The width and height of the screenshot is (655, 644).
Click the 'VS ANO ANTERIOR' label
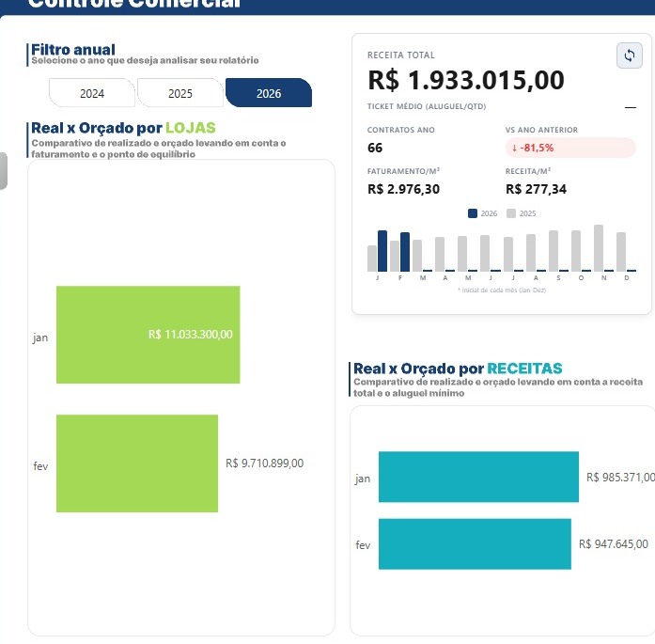[542, 130]
